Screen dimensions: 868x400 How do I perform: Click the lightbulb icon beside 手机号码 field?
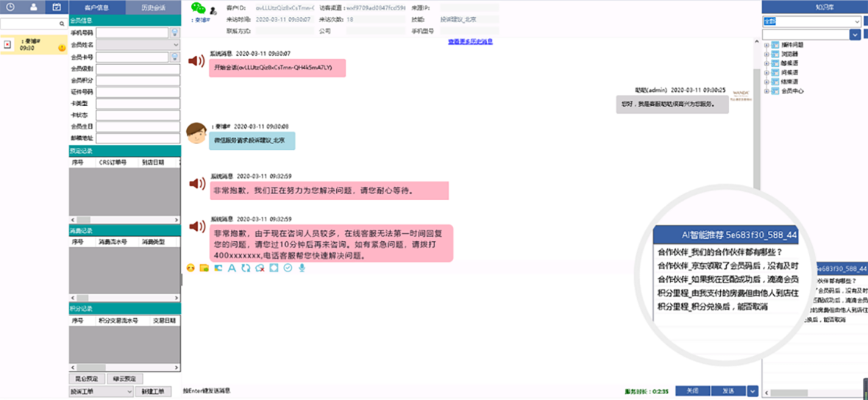coord(175,33)
